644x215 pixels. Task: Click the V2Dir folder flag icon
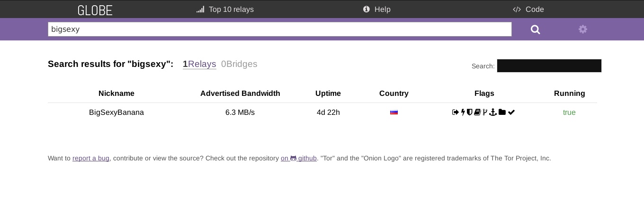(502, 112)
